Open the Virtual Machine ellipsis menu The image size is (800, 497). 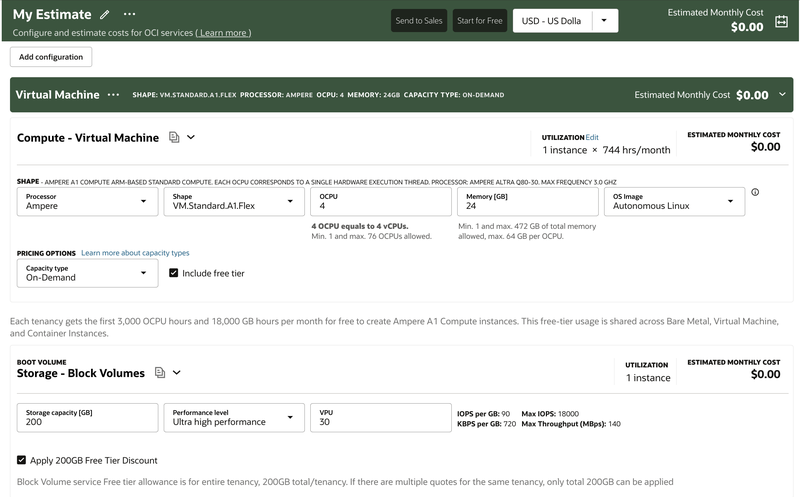click(113, 94)
